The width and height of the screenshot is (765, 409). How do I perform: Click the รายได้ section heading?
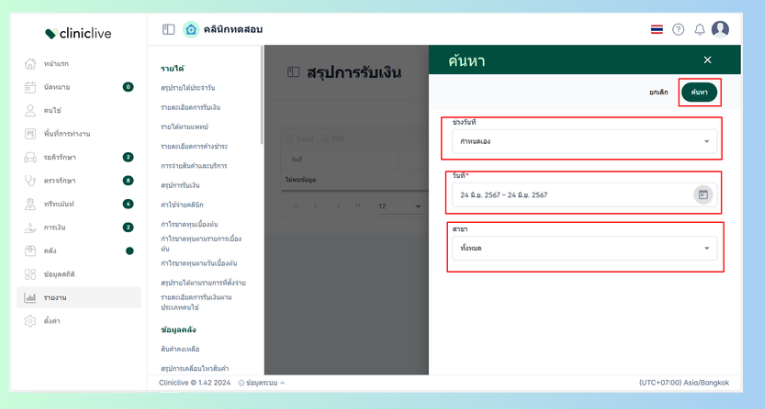[172, 69]
